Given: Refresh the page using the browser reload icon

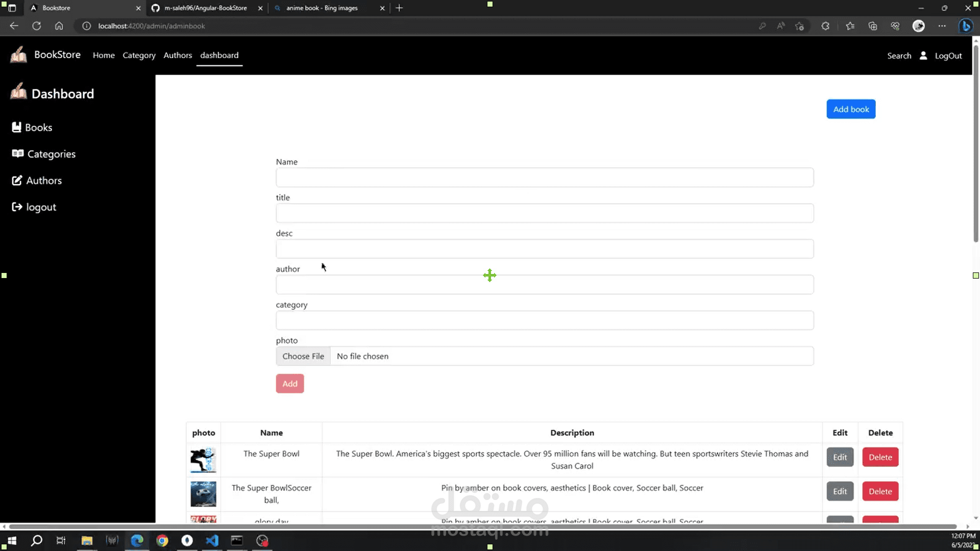Looking at the screenshot, I should click(x=36, y=26).
